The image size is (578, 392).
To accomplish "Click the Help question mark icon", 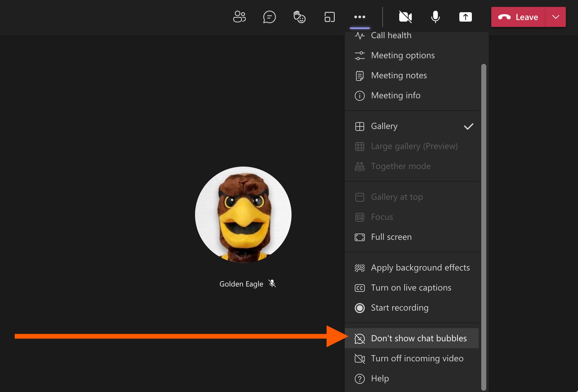I will [359, 379].
